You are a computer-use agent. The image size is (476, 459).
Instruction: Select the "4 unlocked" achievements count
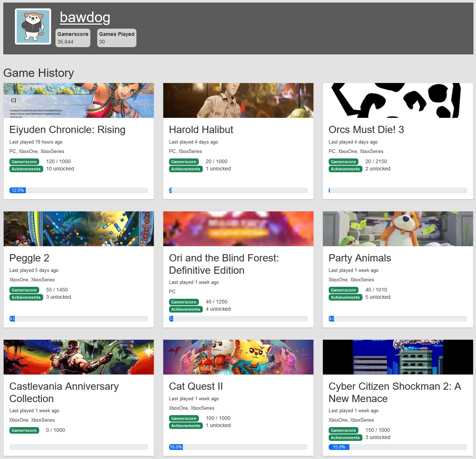coord(218,309)
